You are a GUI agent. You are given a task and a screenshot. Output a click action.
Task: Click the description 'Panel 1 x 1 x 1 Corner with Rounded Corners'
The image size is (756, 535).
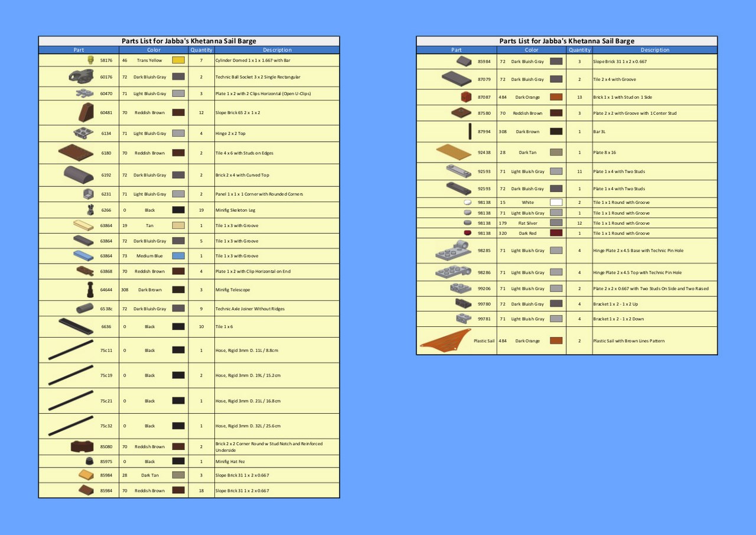point(258,194)
